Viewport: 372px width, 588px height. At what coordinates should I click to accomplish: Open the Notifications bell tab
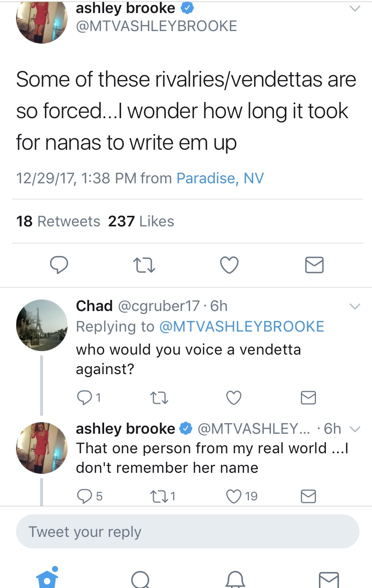(235, 579)
